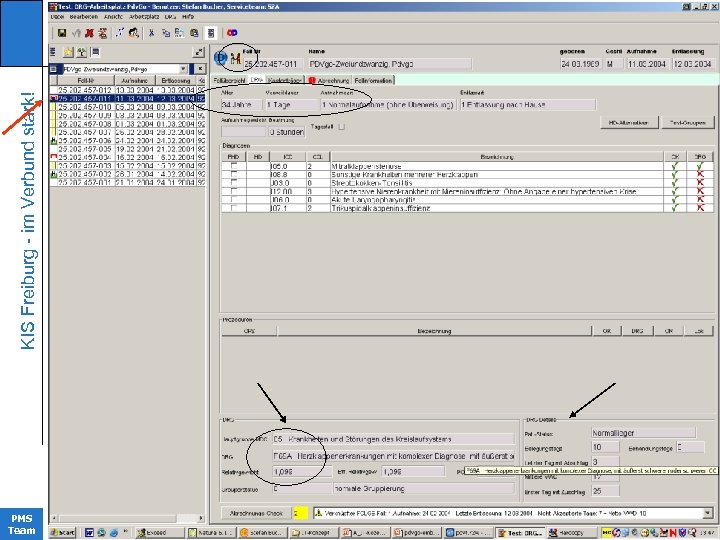This screenshot has width=720, height=540.
Task: Click the yellow warning triangle in status message
Action: click(319, 513)
